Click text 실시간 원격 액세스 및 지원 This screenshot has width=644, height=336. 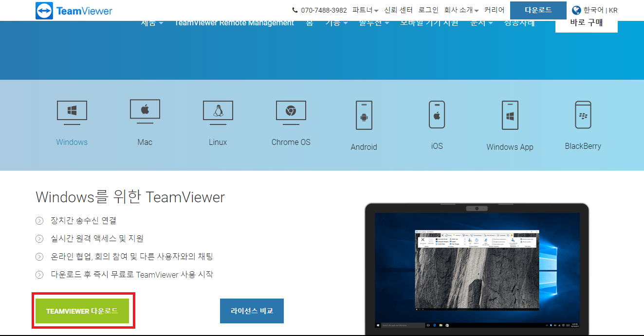point(97,239)
